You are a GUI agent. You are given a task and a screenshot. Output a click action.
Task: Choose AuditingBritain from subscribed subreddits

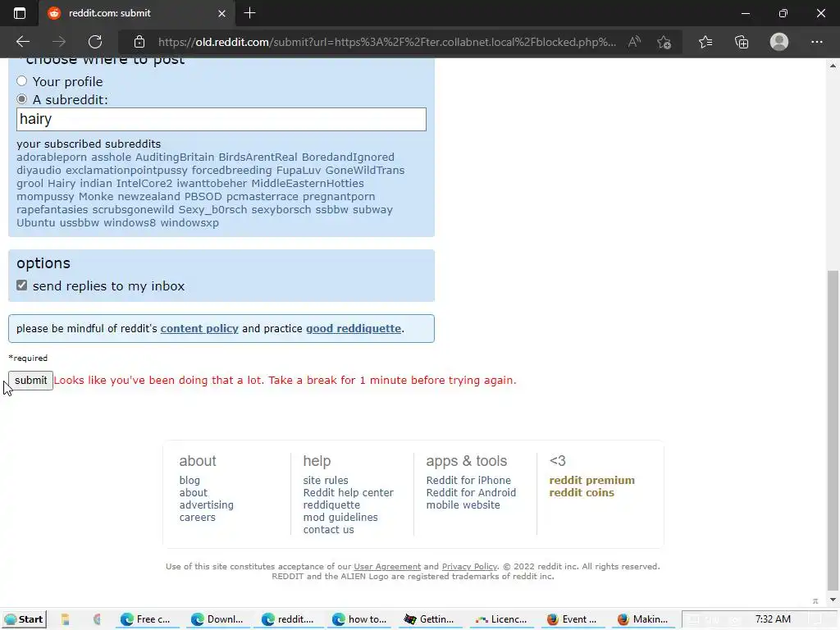point(175,157)
